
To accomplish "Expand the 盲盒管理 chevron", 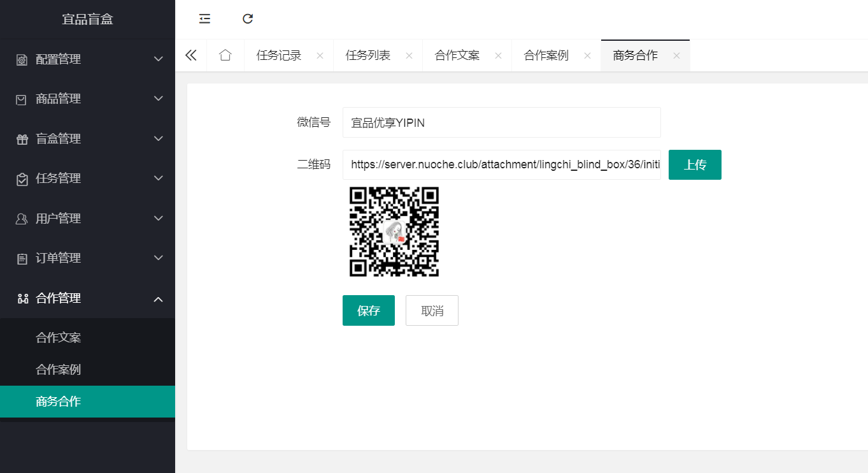I will click(159, 138).
